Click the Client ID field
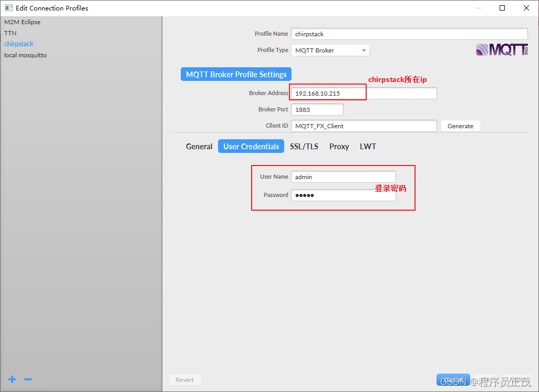539x392 pixels. 364,126
